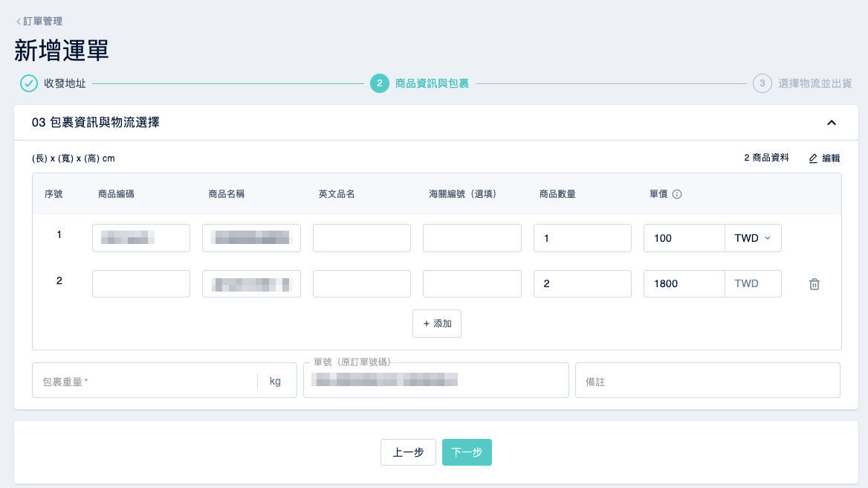Click the 單價 info icon
This screenshot has height=488, width=868.
click(x=677, y=194)
